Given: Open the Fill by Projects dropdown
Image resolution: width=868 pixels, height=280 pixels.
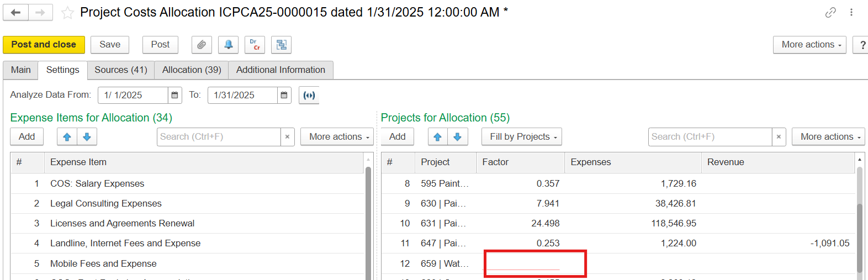Looking at the screenshot, I should click(x=521, y=137).
